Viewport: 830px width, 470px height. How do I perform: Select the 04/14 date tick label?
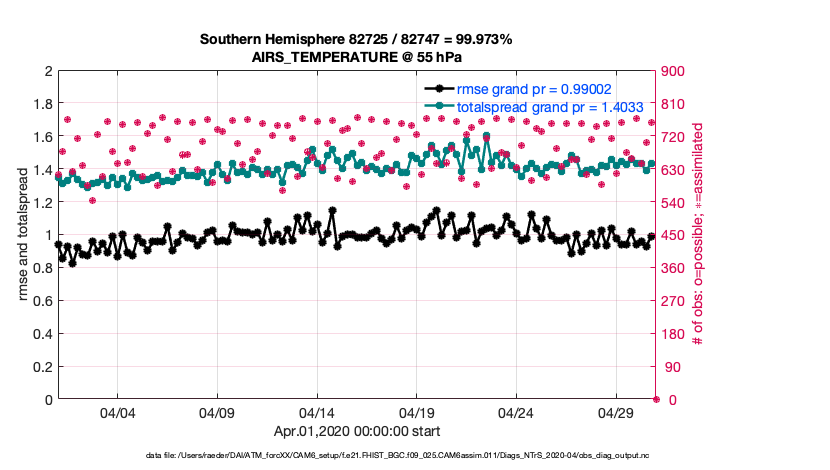coord(317,413)
